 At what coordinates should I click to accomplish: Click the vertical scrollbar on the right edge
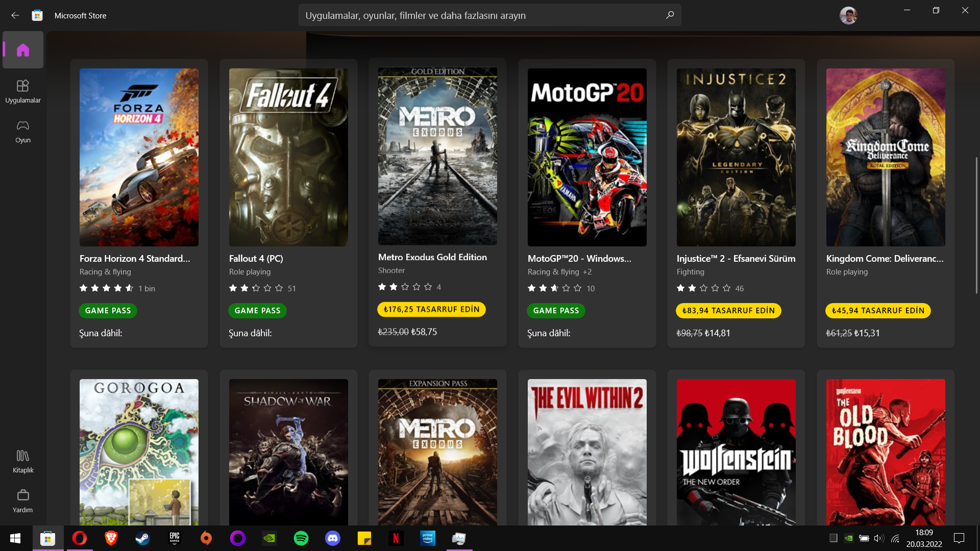(x=976, y=224)
